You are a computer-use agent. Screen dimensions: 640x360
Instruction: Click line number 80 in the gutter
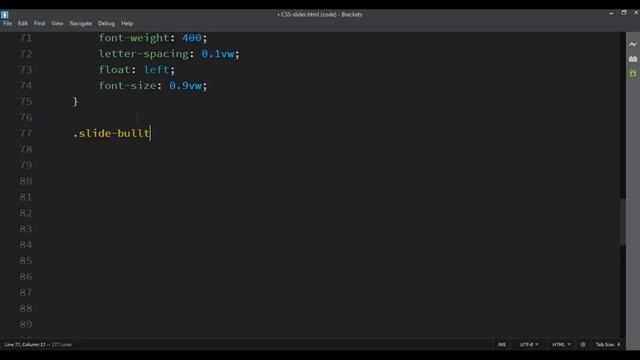click(26, 181)
